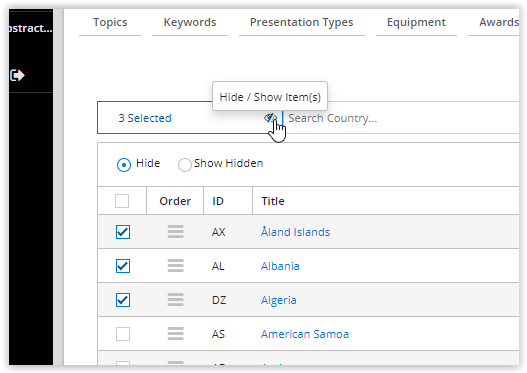Go to the Equipment tab

tap(416, 23)
